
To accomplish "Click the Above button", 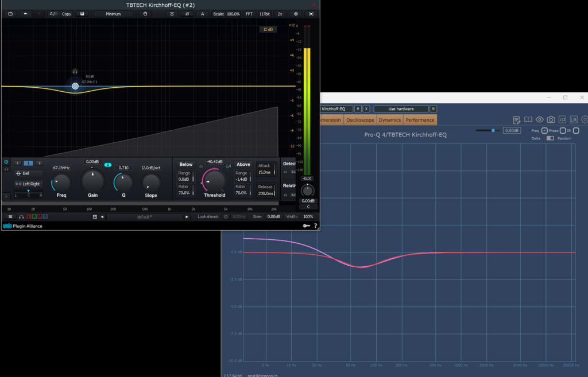I will point(243,164).
